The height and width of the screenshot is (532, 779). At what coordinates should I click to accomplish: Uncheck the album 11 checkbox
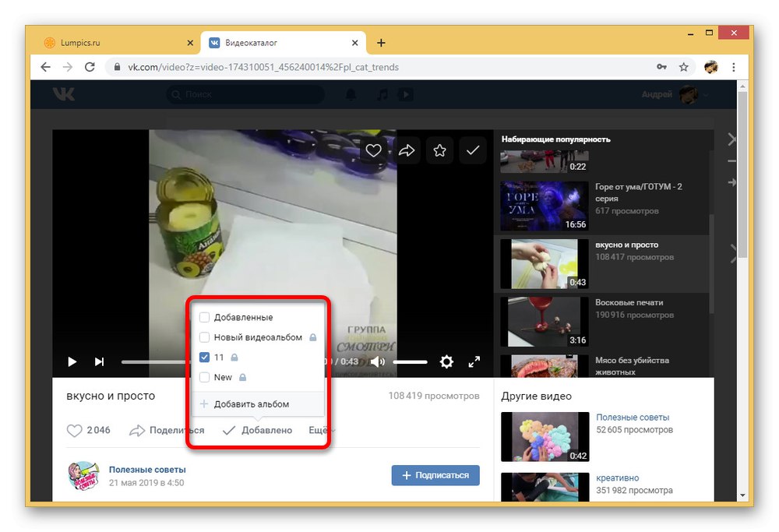pyautogui.click(x=204, y=358)
